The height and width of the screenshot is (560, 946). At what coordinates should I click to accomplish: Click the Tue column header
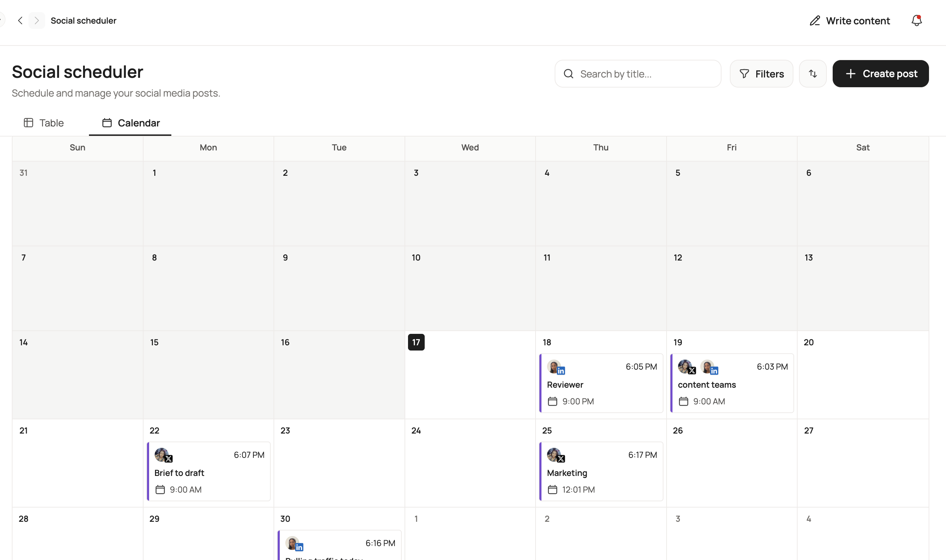point(339,148)
